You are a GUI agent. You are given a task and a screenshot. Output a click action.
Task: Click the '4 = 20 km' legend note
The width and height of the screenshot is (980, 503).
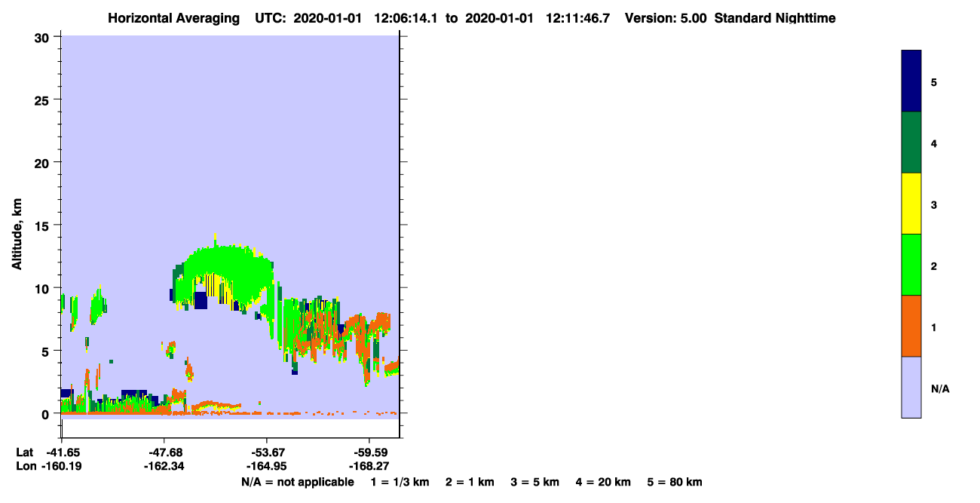603,483
